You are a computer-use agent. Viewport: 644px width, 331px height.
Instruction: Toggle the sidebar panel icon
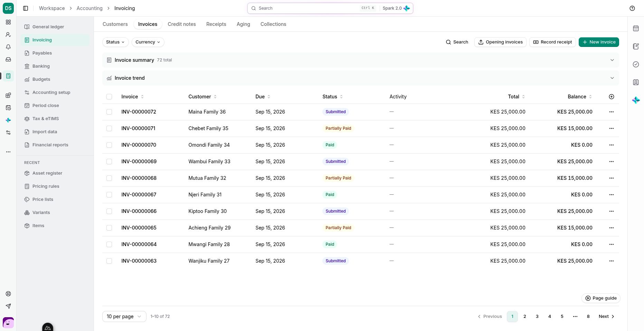tap(26, 8)
